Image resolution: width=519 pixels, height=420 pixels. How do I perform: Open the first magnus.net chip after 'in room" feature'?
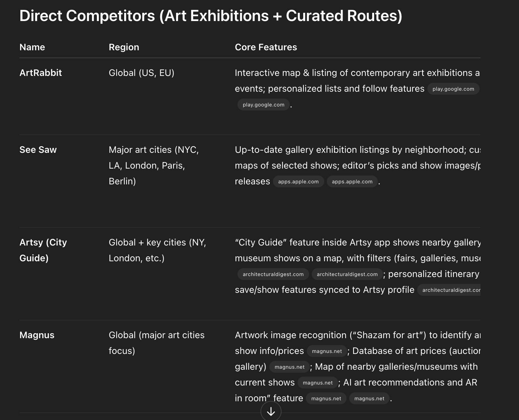click(x=326, y=398)
